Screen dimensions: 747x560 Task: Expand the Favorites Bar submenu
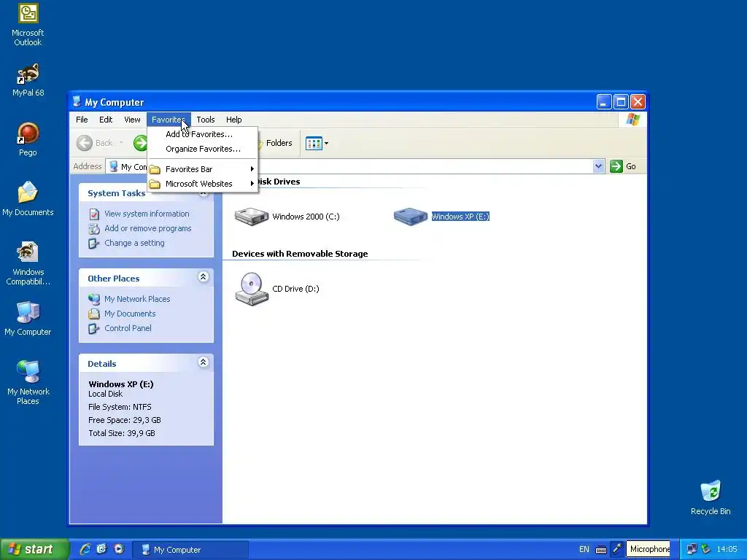[x=203, y=169]
